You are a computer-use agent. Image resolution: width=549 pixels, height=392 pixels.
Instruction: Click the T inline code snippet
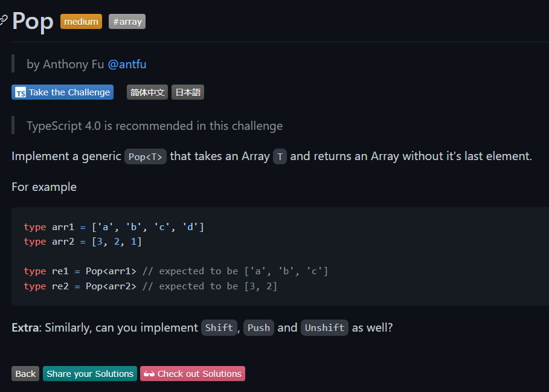(280, 156)
